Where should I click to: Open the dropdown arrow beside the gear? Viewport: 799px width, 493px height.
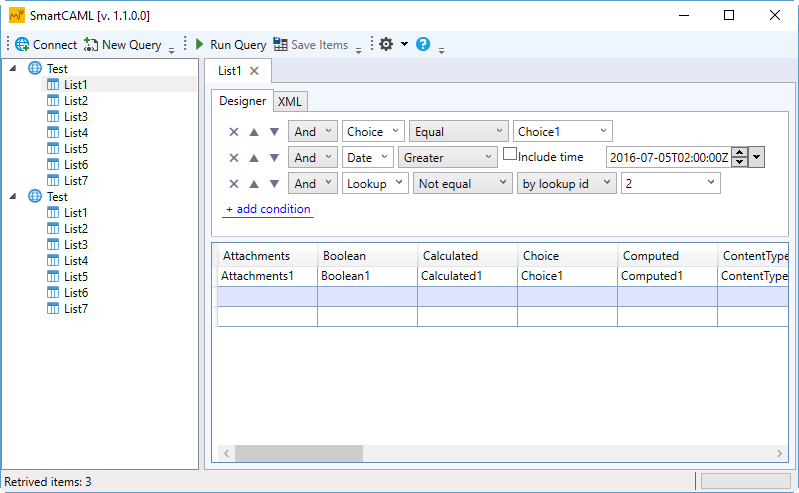pyautogui.click(x=404, y=44)
